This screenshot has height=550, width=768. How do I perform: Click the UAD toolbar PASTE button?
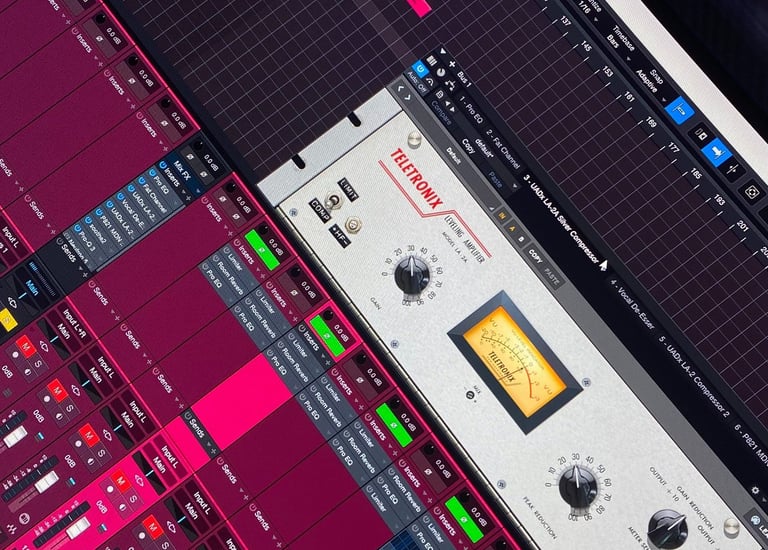click(x=552, y=277)
